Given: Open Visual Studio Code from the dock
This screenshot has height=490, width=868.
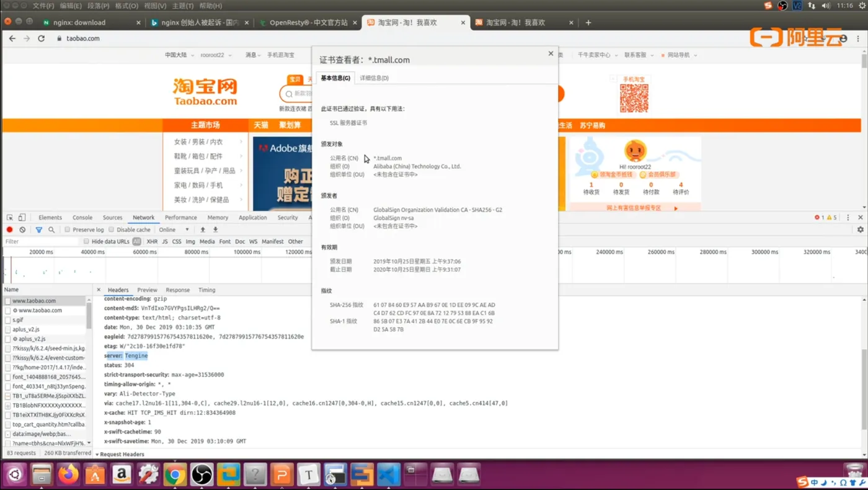Looking at the screenshot, I should click(389, 475).
